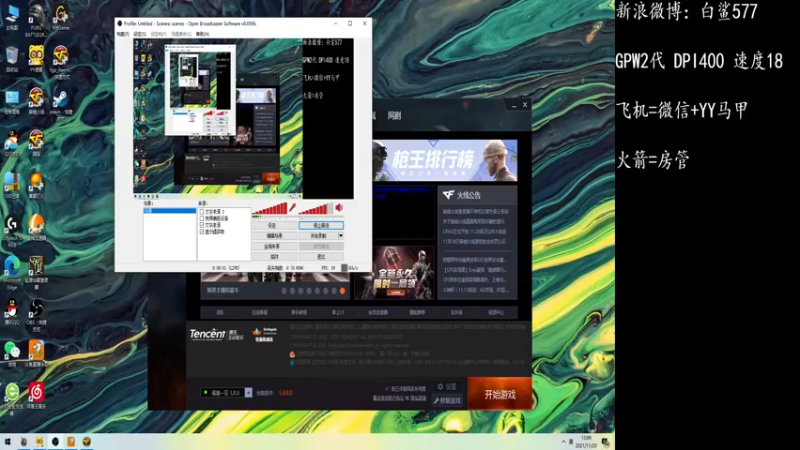Screen dimensions: 800x450
Task: Click the 设定 button in OBS
Action: click(x=274, y=225)
